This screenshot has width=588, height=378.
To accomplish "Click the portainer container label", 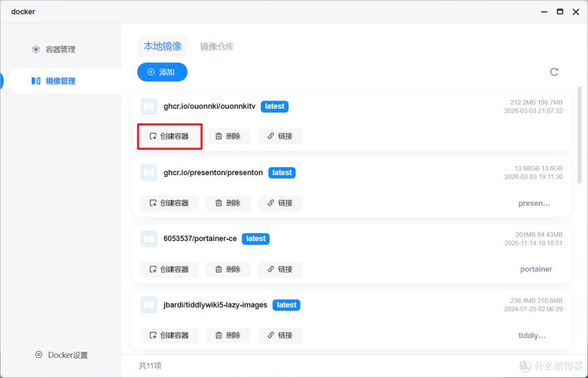I will click(x=536, y=269).
